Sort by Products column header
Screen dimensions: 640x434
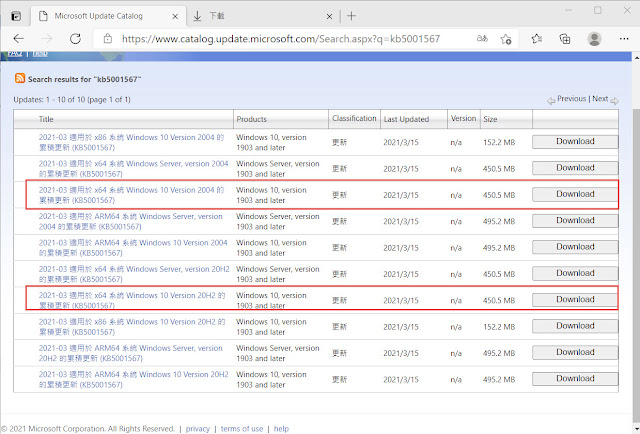251,119
